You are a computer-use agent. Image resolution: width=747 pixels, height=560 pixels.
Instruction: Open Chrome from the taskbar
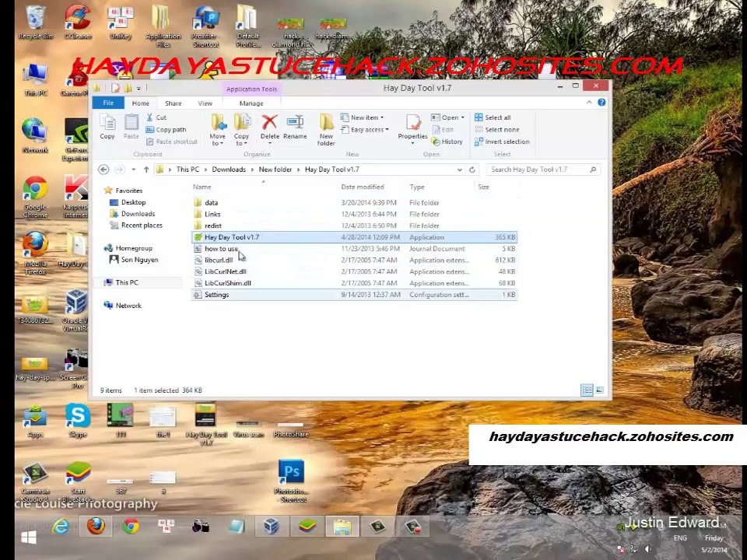(131, 527)
